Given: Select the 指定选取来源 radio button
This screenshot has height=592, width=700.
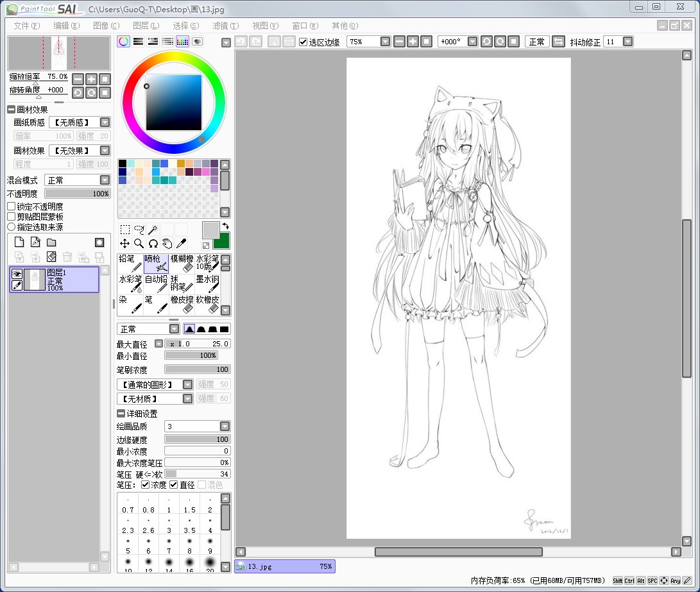Looking at the screenshot, I should click(x=12, y=227).
